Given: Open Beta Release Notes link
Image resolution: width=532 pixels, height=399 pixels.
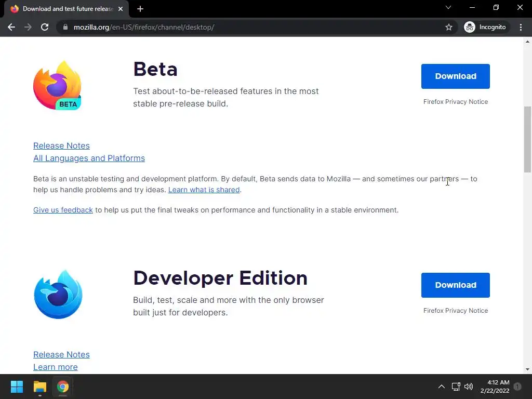Looking at the screenshot, I should click(61, 145).
